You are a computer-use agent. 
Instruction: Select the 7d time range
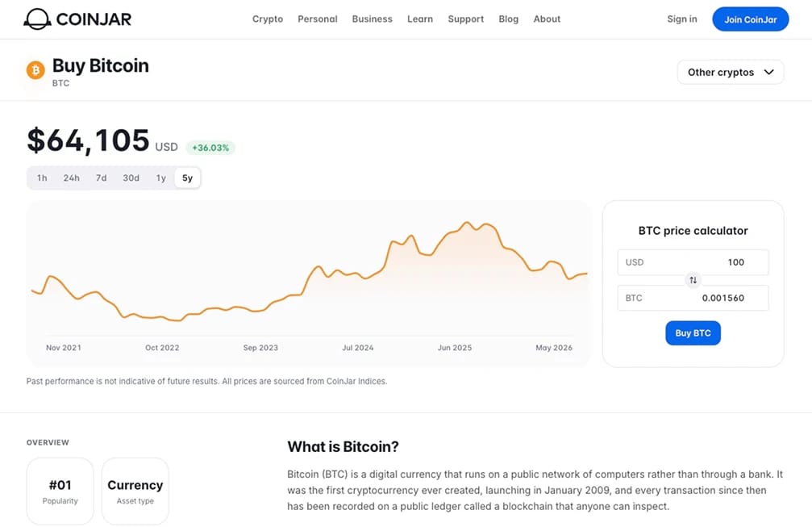[101, 178]
